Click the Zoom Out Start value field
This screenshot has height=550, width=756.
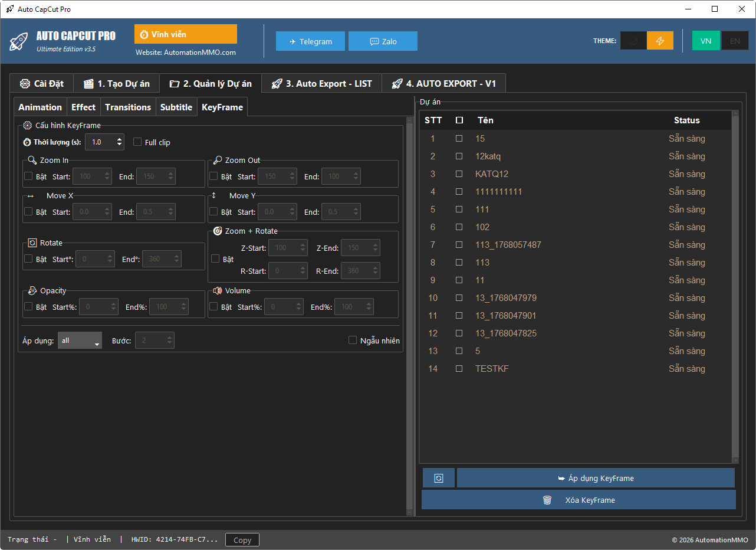click(x=277, y=176)
